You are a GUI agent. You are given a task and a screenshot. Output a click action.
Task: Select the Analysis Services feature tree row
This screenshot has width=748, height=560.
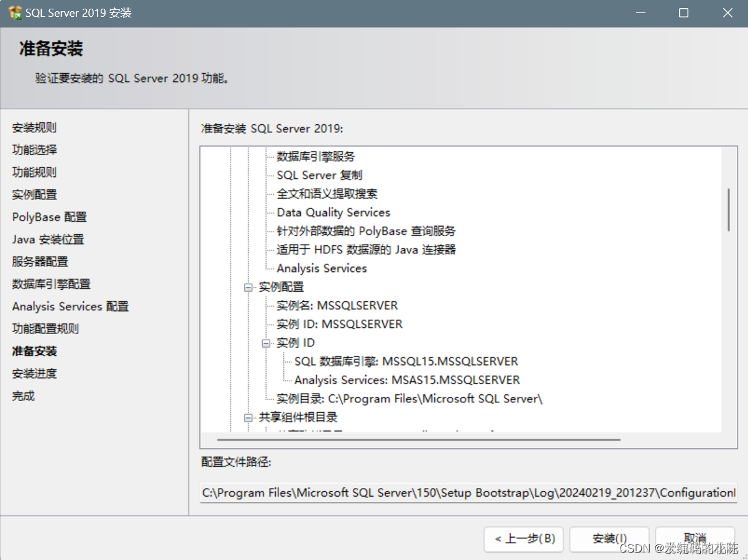click(322, 268)
